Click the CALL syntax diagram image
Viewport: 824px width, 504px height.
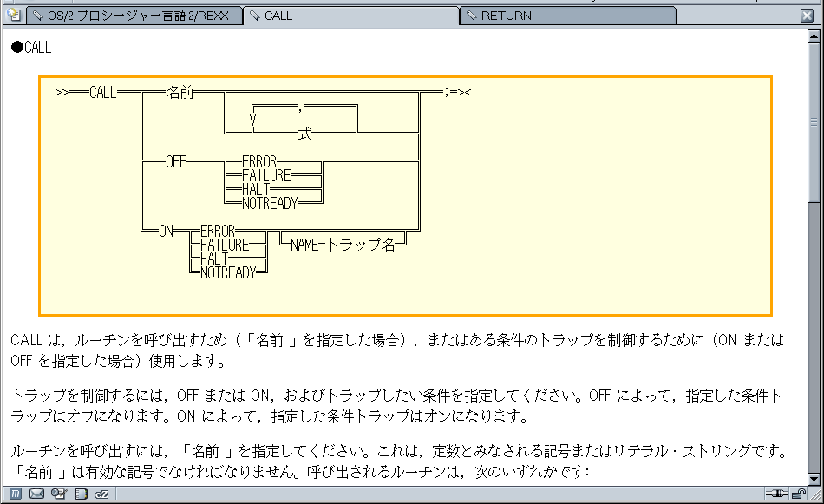405,195
